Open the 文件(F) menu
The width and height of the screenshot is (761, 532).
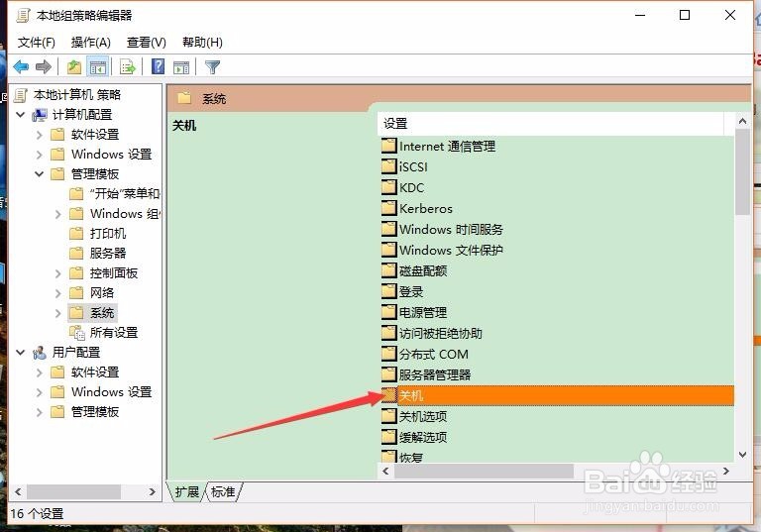[37, 43]
